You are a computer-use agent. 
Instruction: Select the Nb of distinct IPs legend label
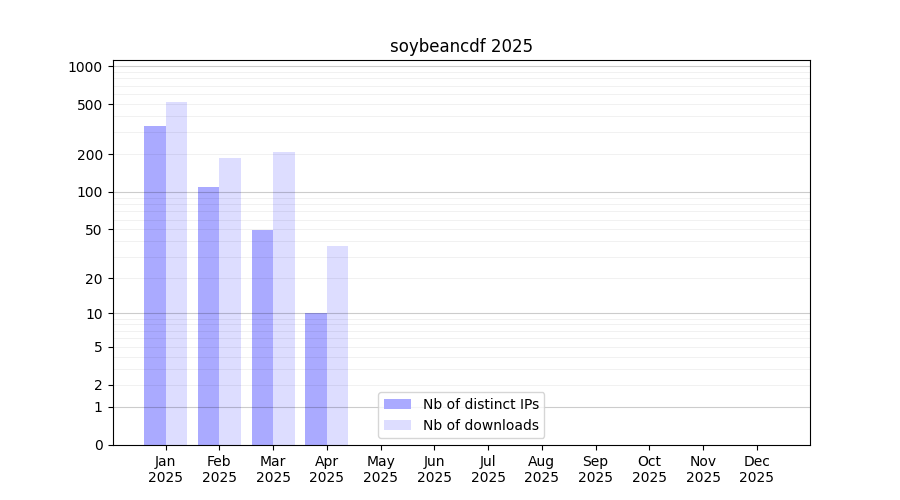tap(480, 404)
